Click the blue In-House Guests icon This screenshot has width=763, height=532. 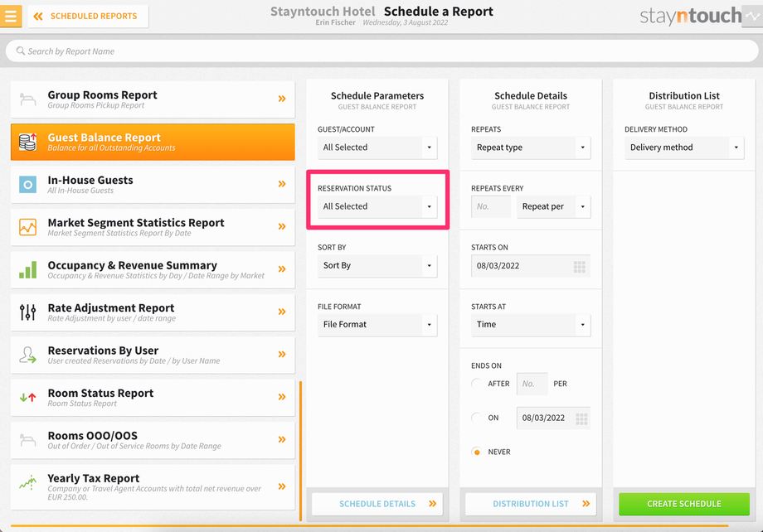pyautogui.click(x=27, y=184)
